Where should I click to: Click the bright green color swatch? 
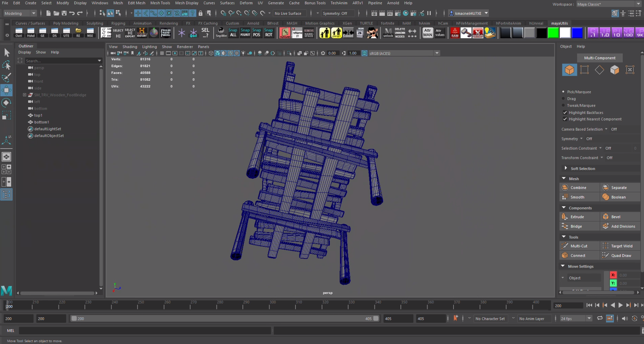pyautogui.click(x=553, y=33)
